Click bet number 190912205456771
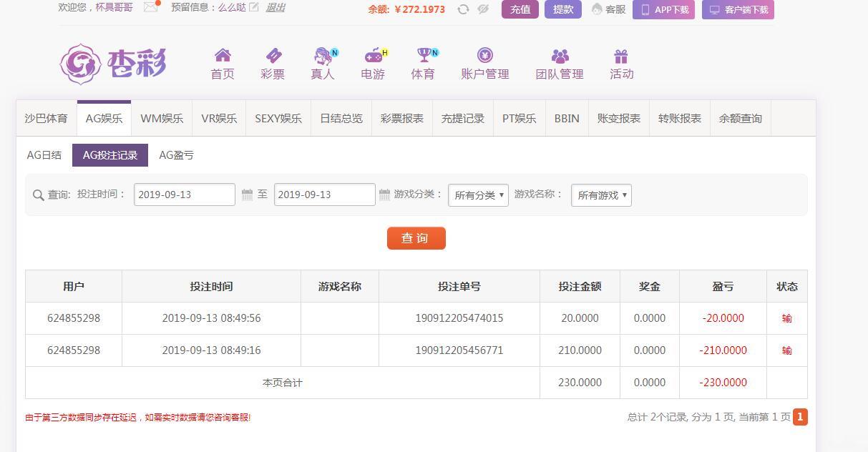Screen dimensions: 868x452 pyautogui.click(x=459, y=350)
